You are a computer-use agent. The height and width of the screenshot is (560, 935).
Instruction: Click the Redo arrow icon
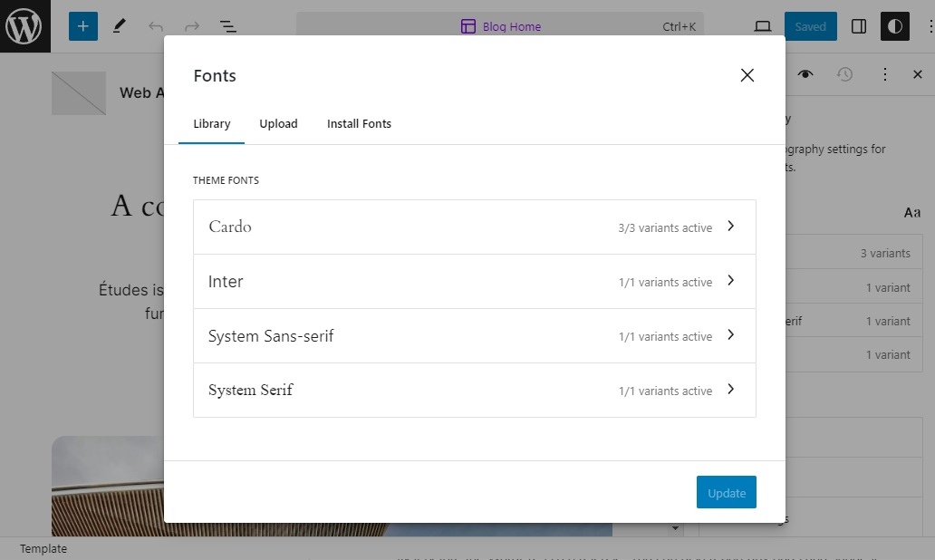(x=190, y=26)
